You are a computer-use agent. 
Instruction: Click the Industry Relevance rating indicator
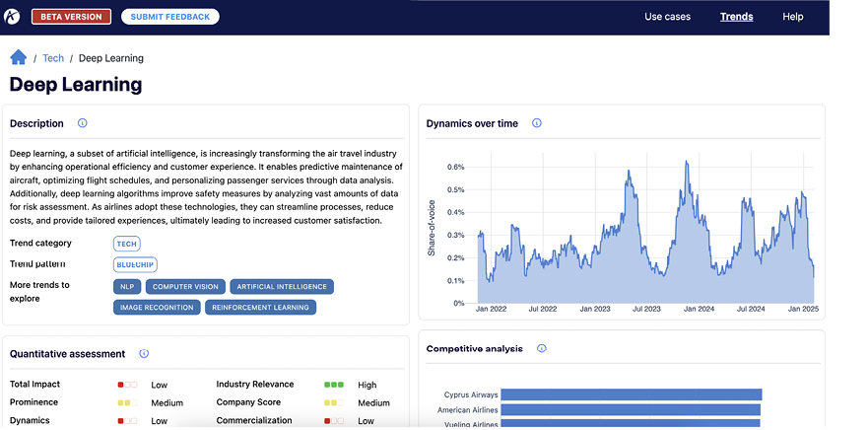(334, 385)
